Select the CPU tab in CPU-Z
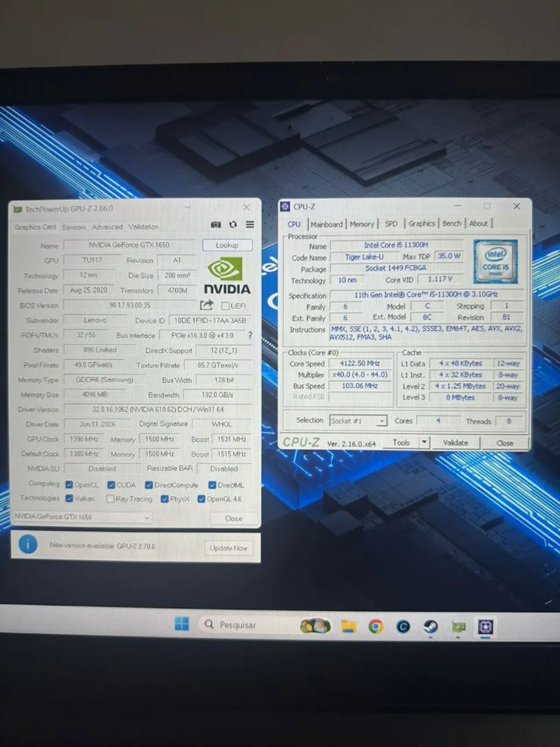Viewport: 560px width, 747px height. pos(294,224)
